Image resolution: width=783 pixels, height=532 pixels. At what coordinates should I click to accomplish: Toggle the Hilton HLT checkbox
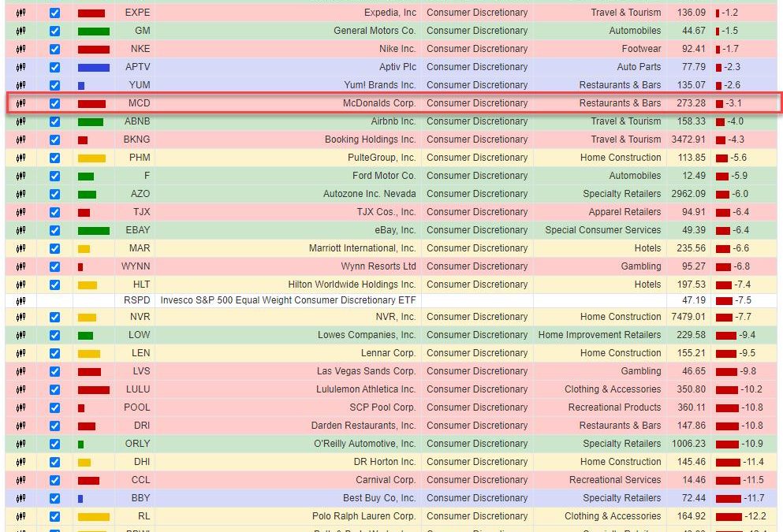click(55, 285)
